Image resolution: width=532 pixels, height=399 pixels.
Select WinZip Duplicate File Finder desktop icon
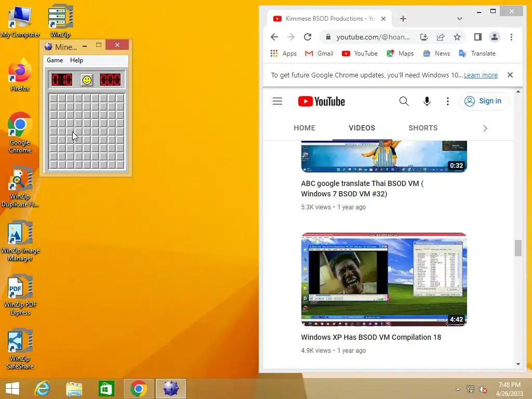20,187
